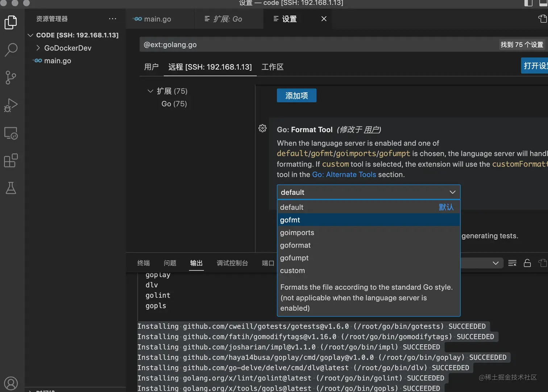Choose custom in the format tool list
This screenshot has height=392, width=548.
(x=369, y=271)
